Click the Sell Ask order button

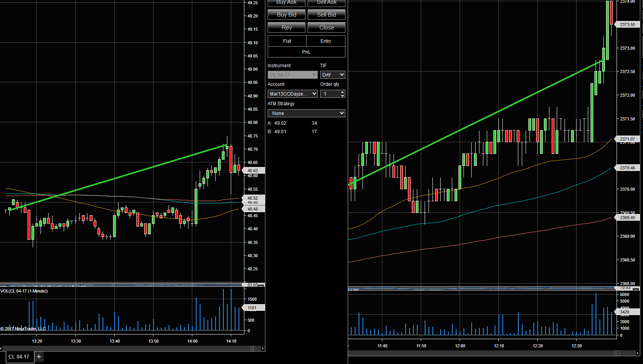pyautogui.click(x=326, y=3)
